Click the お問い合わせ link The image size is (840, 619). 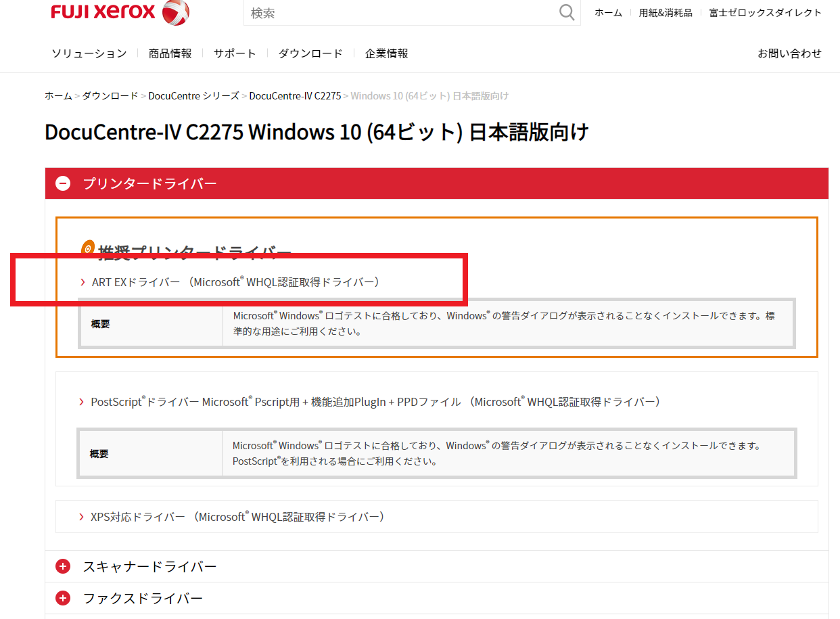coord(789,53)
